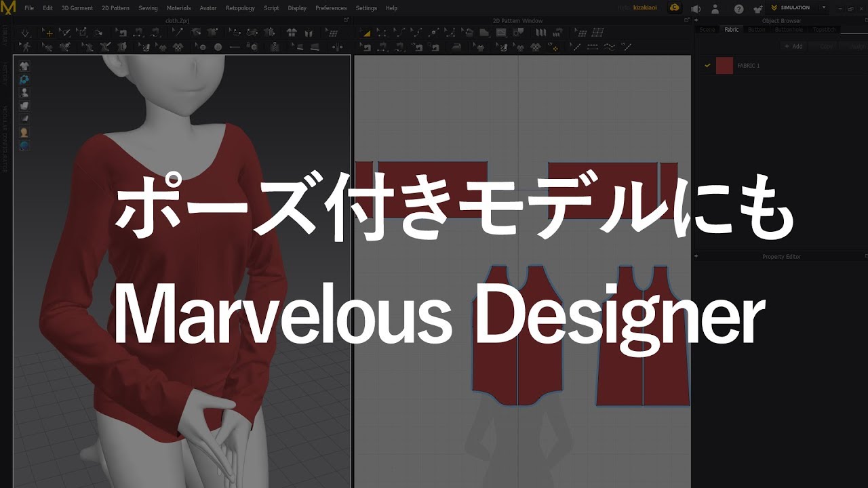Select the walking avatar motion icon
Screen dimensions: 868x488
(26, 47)
